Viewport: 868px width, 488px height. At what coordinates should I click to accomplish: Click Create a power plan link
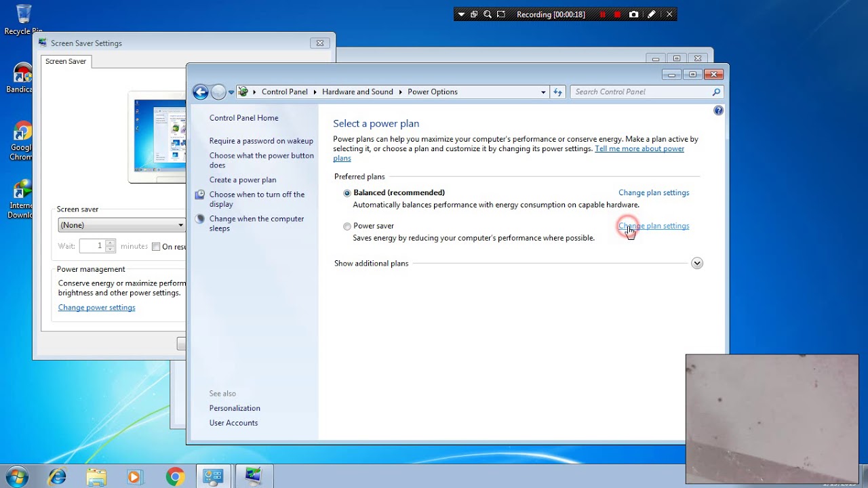[243, 180]
